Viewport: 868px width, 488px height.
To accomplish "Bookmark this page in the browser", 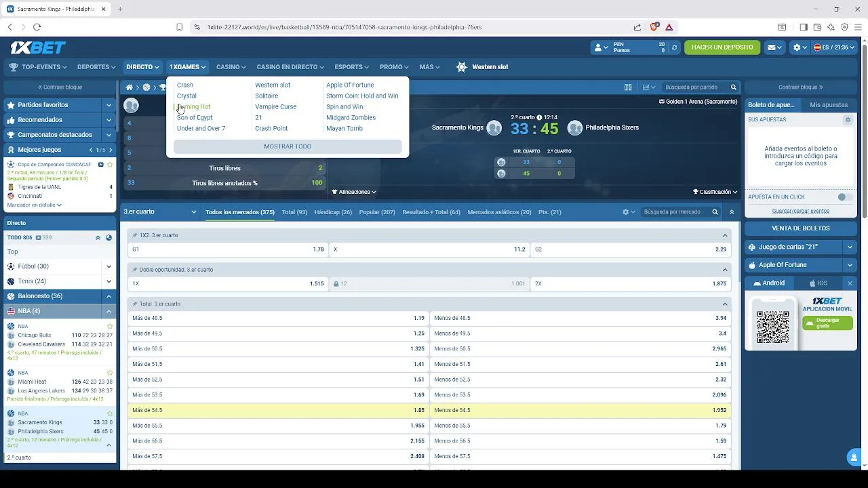I will click(x=179, y=27).
